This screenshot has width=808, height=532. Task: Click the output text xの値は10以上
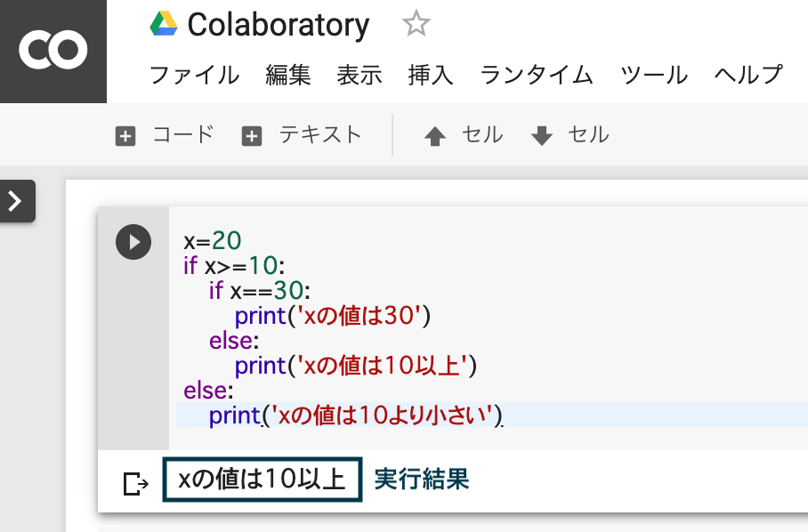(x=262, y=480)
